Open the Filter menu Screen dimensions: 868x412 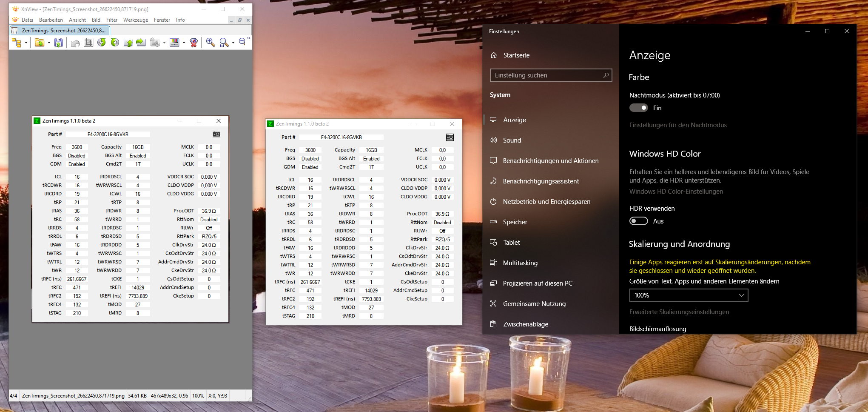[x=112, y=20]
